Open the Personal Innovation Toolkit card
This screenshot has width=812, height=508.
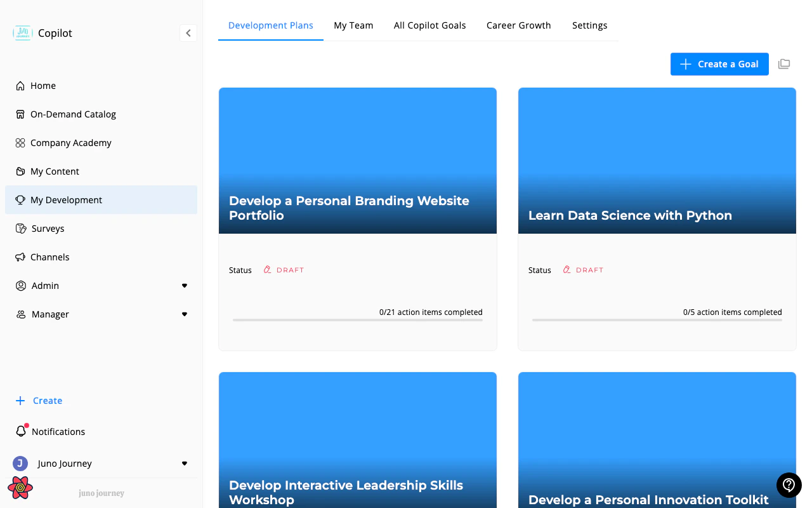(657, 440)
